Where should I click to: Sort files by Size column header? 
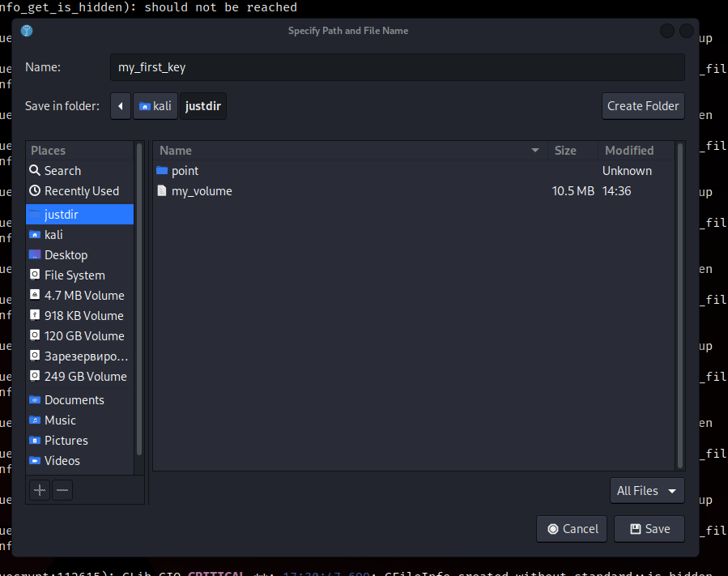coord(573,151)
